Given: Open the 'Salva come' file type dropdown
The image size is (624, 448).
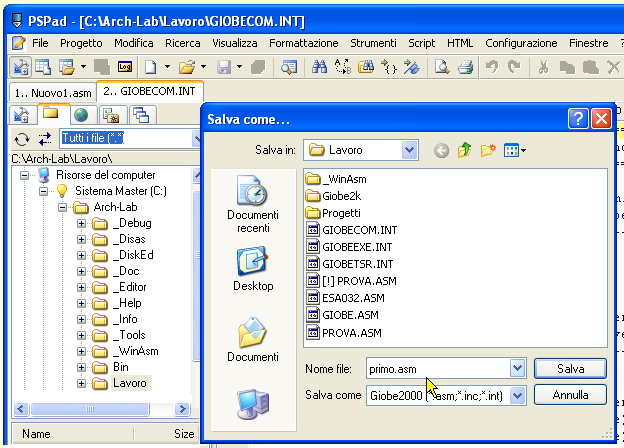Looking at the screenshot, I should click(517, 395).
